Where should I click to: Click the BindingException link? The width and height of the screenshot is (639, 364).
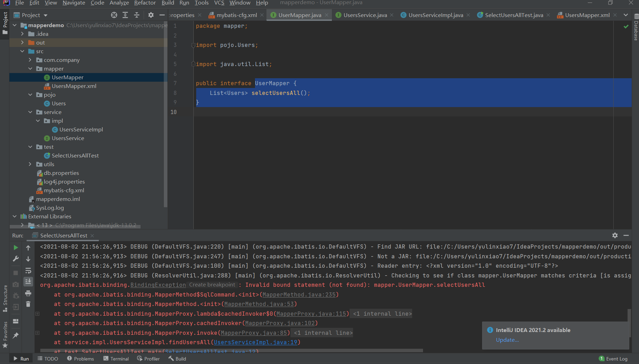[158, 285]
